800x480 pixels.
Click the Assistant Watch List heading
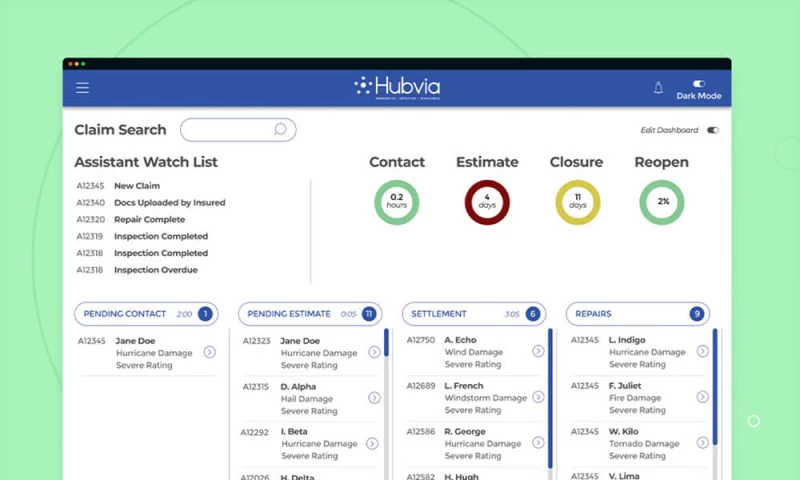[x=146, y=162]
